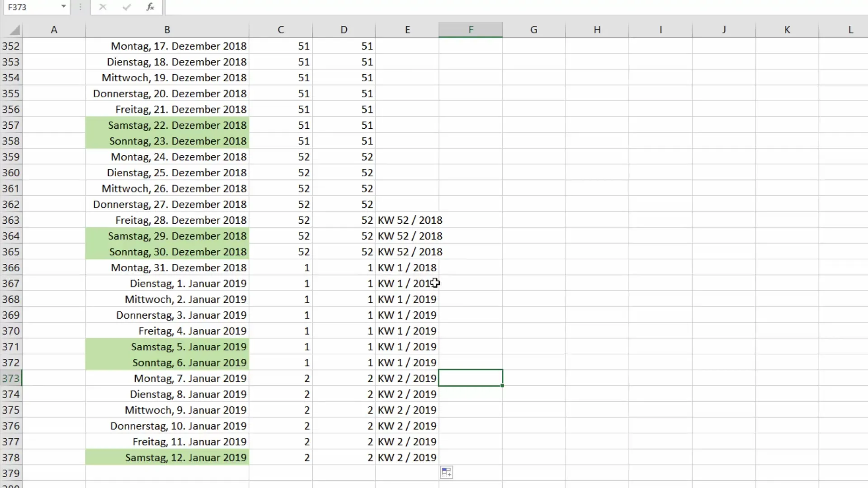Click the Select All corner triangle
868x488 pixels.
point(14,30)
